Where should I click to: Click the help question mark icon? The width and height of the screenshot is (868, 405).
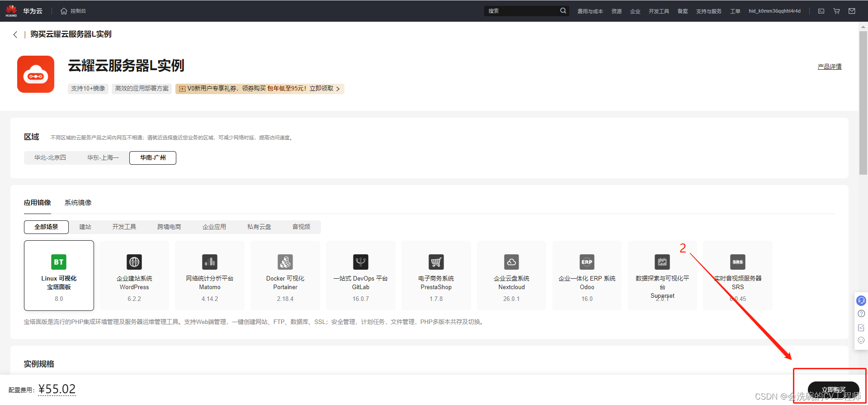861,314
